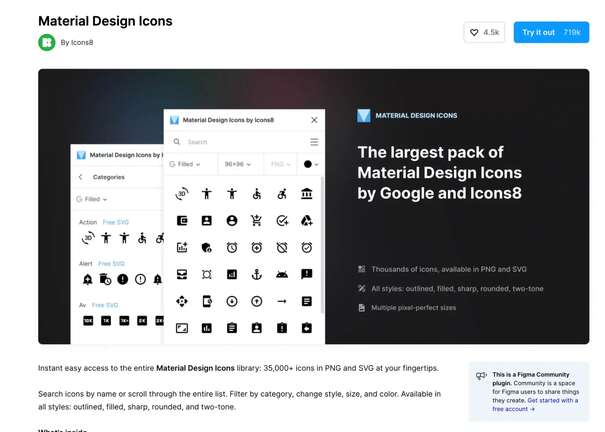The width and height of the screenshot is (605, 432).
Task: Close the Material Design Icons plugin window
Action: 314,120
